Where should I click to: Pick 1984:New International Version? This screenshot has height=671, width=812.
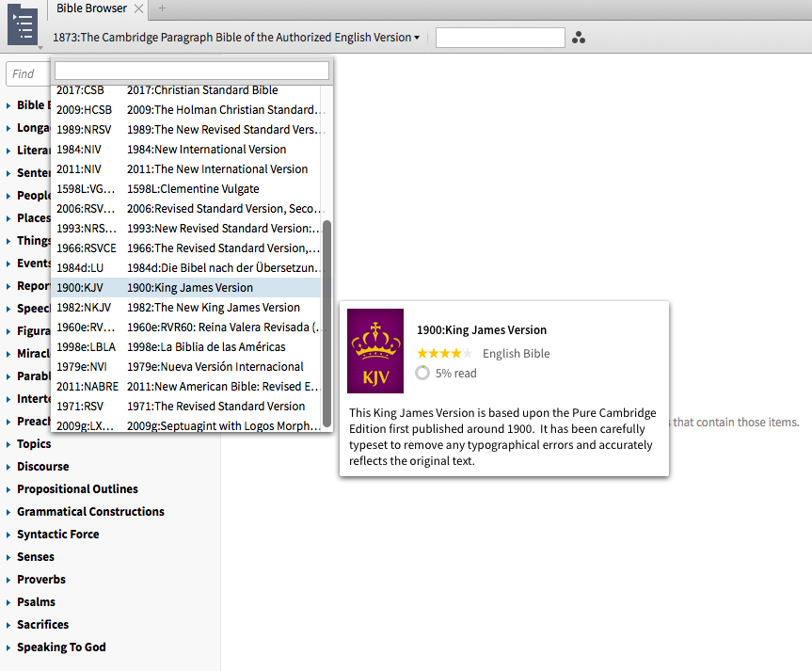point(186,150)
